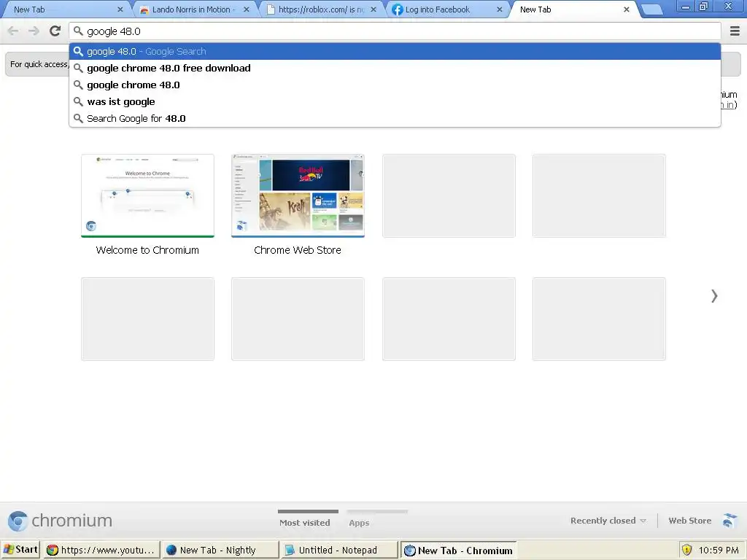
Task: Open Chrome Web Store thumbnail
Action: point(298,195)
